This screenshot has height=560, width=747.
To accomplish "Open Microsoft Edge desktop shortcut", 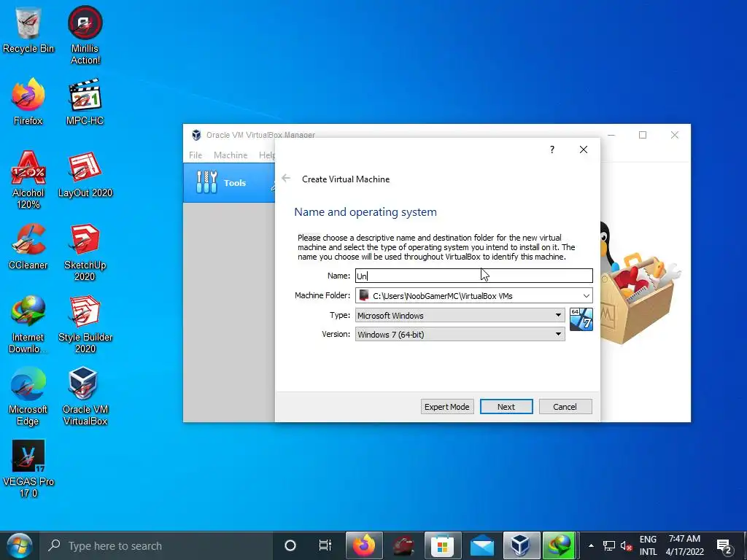I will [28, 397].
